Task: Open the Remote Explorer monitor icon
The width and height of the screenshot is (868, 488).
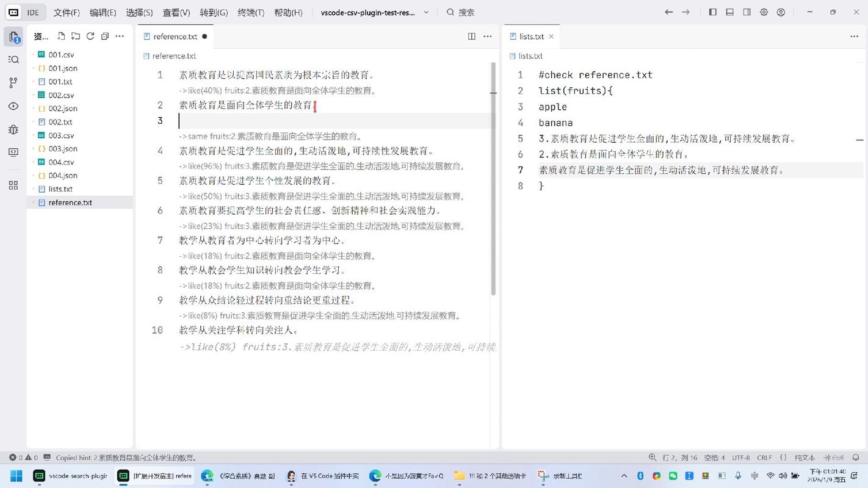Action: (13, 152)
